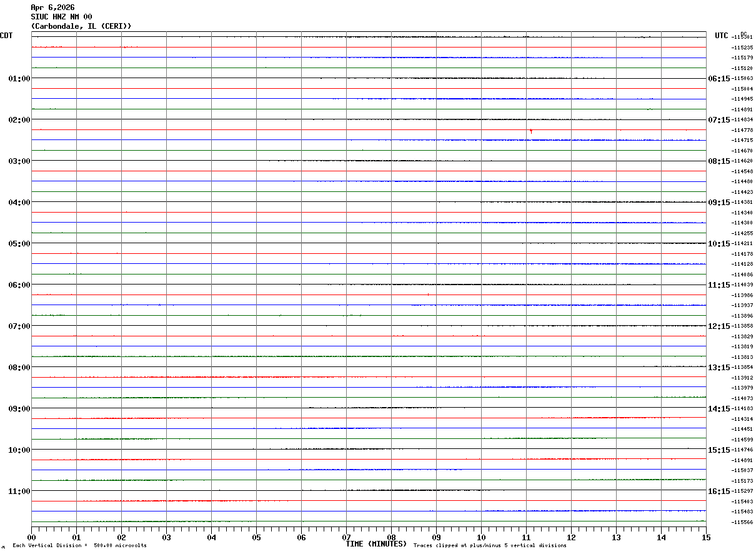Click the '(Carbondale, IL (CERI))' location text
Image resolution: width=756 pixels, height=554 pixels.
[81, 26]
